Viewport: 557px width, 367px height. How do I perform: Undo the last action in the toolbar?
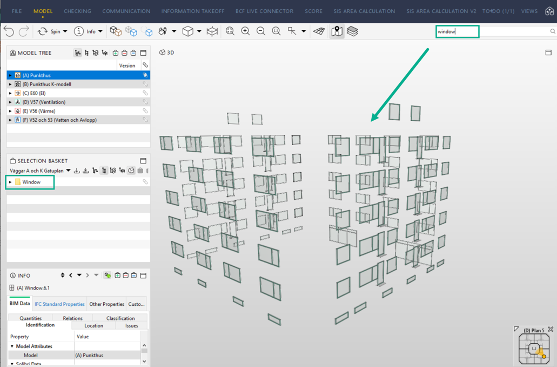click(x=9, y=32)
